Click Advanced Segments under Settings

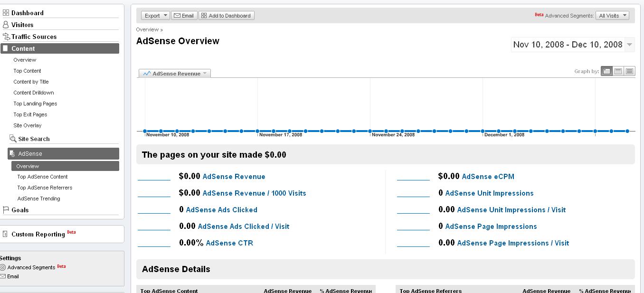coord(31,267)
